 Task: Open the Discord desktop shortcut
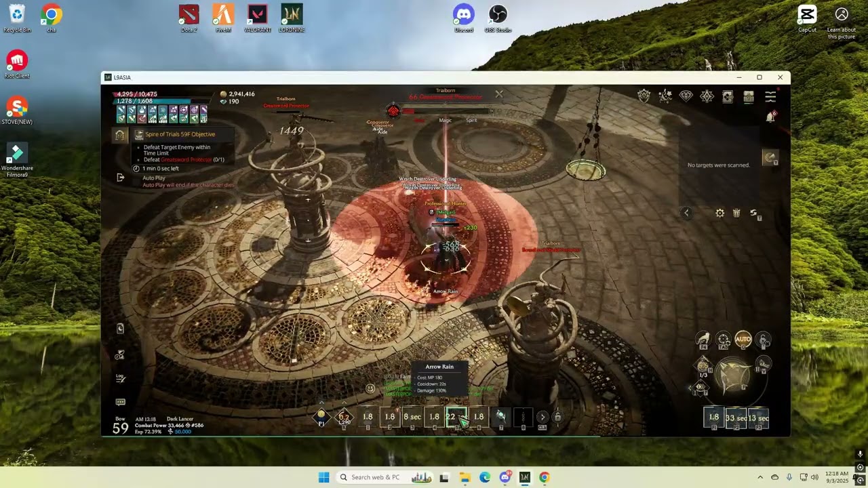(464, 18)
